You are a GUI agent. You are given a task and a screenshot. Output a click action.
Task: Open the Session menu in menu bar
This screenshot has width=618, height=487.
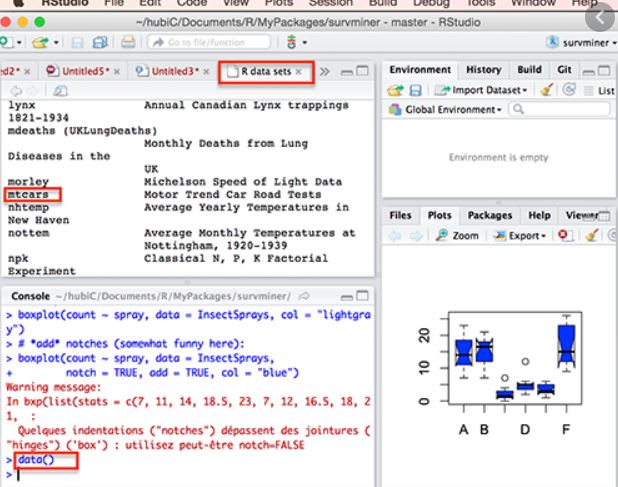coord(331,3)
